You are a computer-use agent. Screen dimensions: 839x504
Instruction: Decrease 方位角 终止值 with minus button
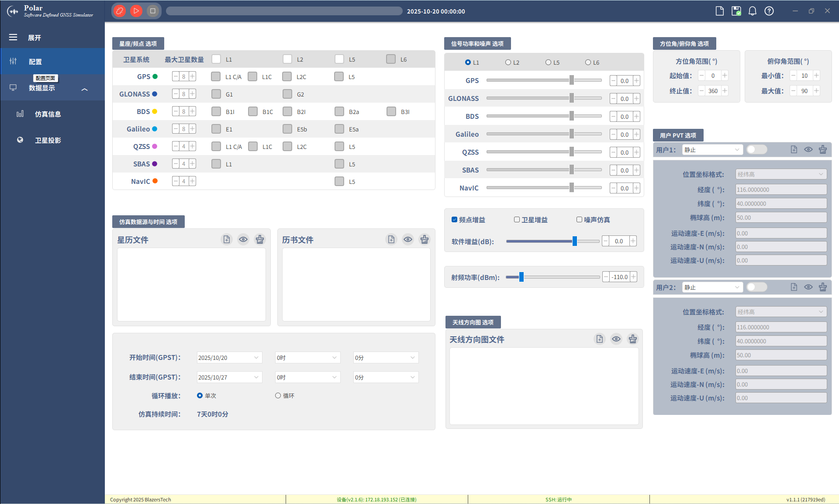(701, 91)
